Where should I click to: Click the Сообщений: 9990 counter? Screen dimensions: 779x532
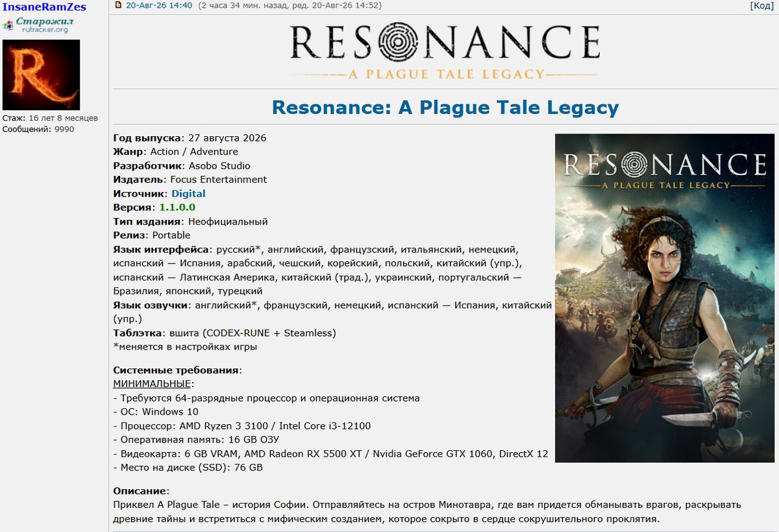click(38, 129)
